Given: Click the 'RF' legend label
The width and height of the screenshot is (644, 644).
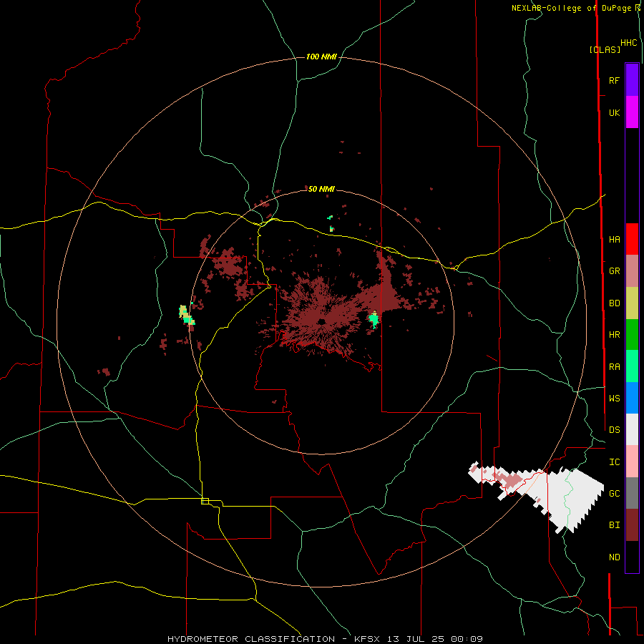Looking at the screenshot, I should coord(614,80).
